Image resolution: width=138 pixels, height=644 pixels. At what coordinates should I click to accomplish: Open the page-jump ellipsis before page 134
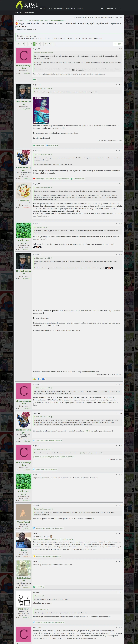[42, 44]
